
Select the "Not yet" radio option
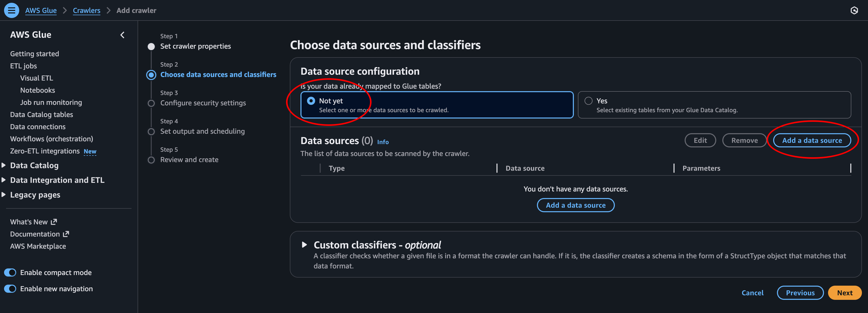(311, 101)
